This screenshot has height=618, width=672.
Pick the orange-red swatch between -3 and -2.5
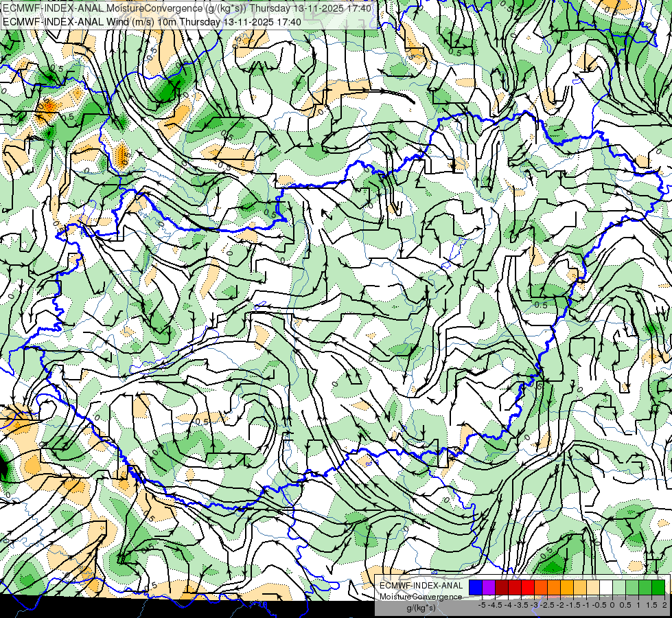[541, 588]
